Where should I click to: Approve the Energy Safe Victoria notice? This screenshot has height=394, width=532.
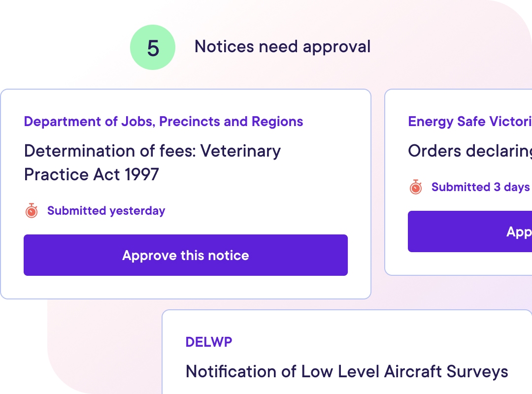[470, 231]
